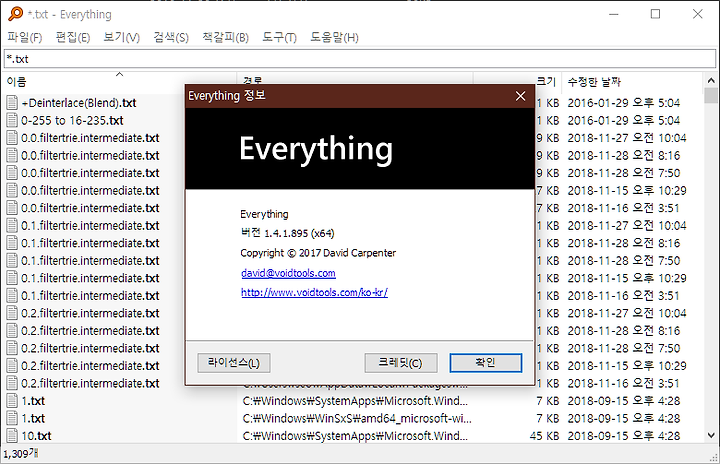Confirm the dialog with 확인
This screenshot has height=464, width=720.
point(485,363)
